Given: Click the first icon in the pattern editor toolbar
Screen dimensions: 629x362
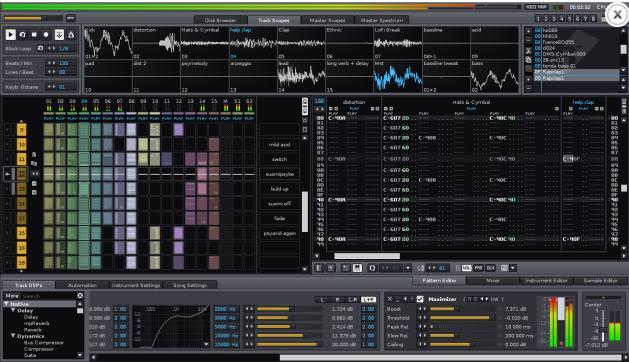Looking at the screenshot, I should [319, 268].
